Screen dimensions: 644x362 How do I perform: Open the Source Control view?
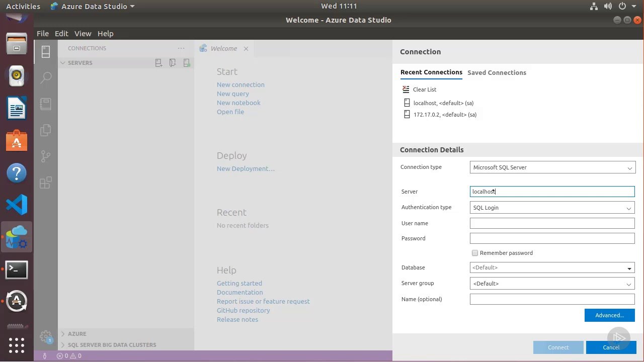point(46,156)
